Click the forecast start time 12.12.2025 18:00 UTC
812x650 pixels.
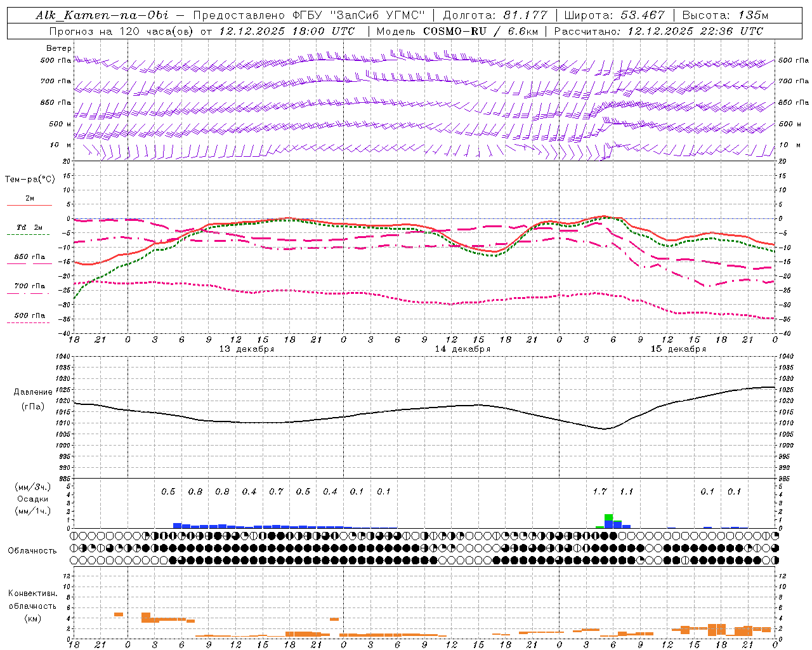click(287, 31)
